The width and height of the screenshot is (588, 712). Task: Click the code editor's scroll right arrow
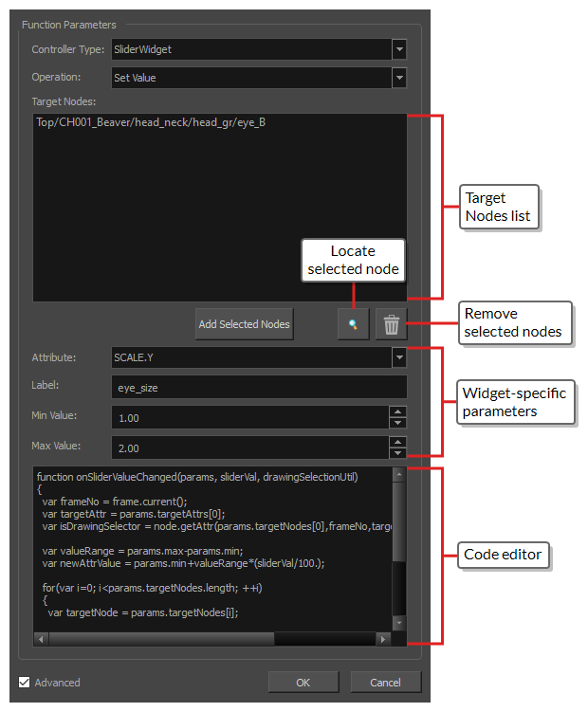[x=383, y=639]
